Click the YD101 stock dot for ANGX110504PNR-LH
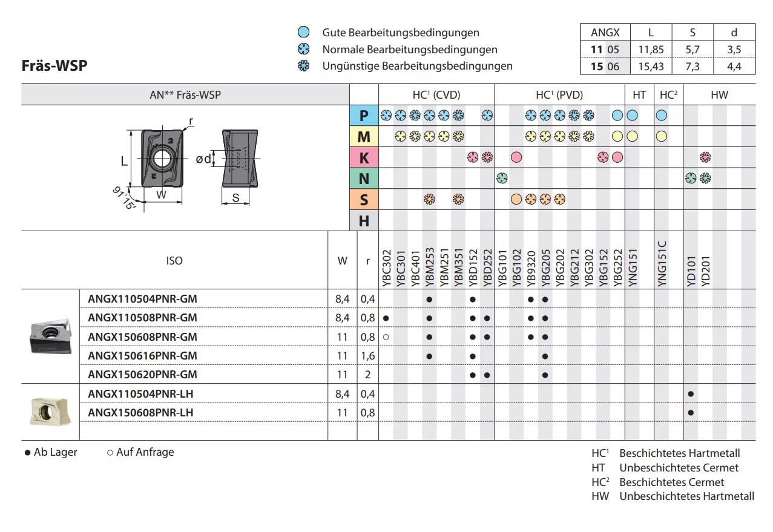773x532 pixels. pos(691,394)
